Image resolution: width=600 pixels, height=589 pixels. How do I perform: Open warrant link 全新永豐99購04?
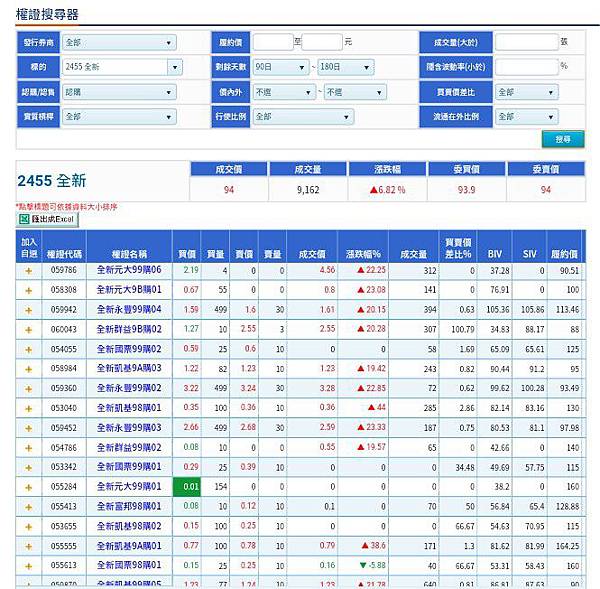[129, 309]
